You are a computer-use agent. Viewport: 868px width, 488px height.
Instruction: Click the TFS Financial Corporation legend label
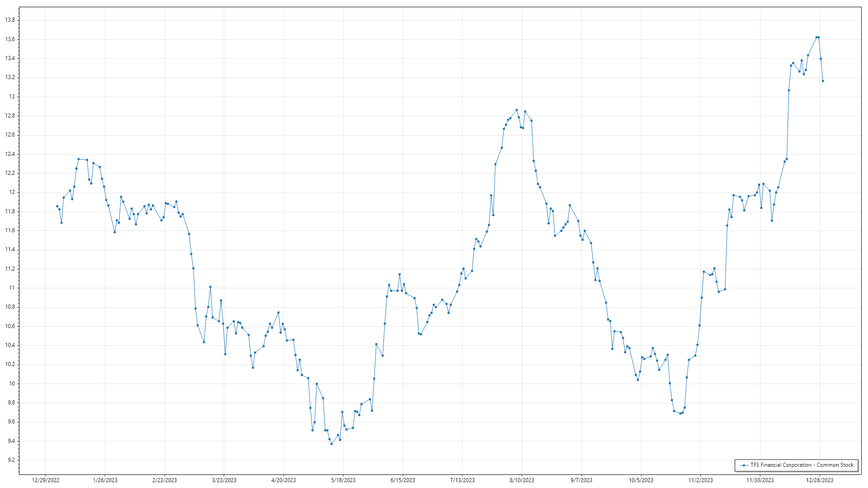click(x=802, y=465)
